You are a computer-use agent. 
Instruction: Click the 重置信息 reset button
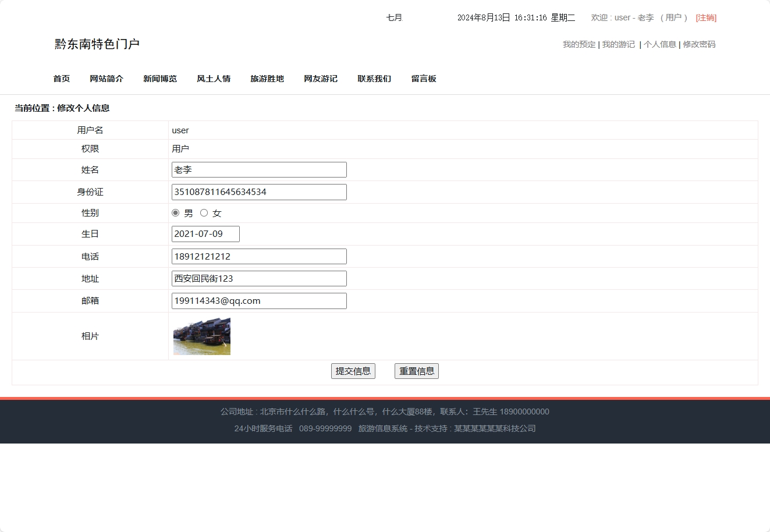click(417, 371)
